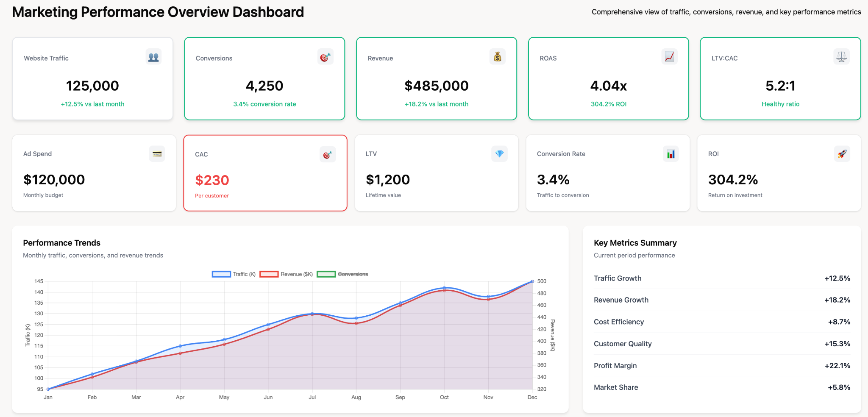Click the Conversion Rate bar chart icon
This screenshot has width=868, height=417.
click(x=671, y=153)
